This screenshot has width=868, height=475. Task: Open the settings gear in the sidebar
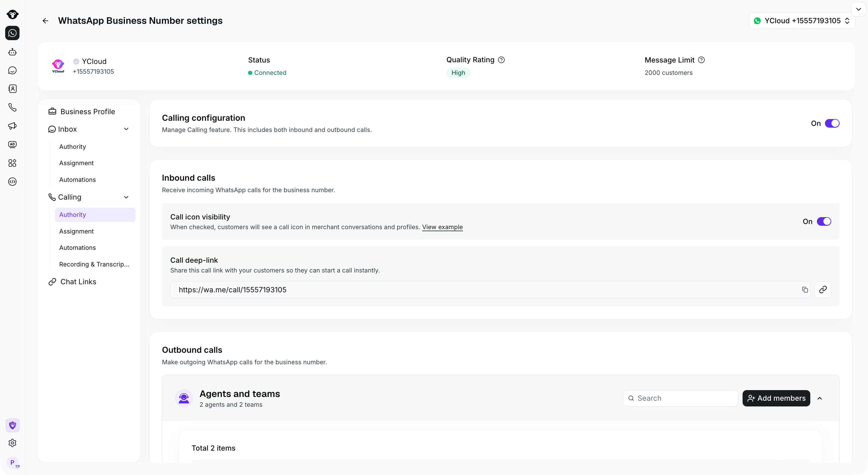tap(12, 443)
